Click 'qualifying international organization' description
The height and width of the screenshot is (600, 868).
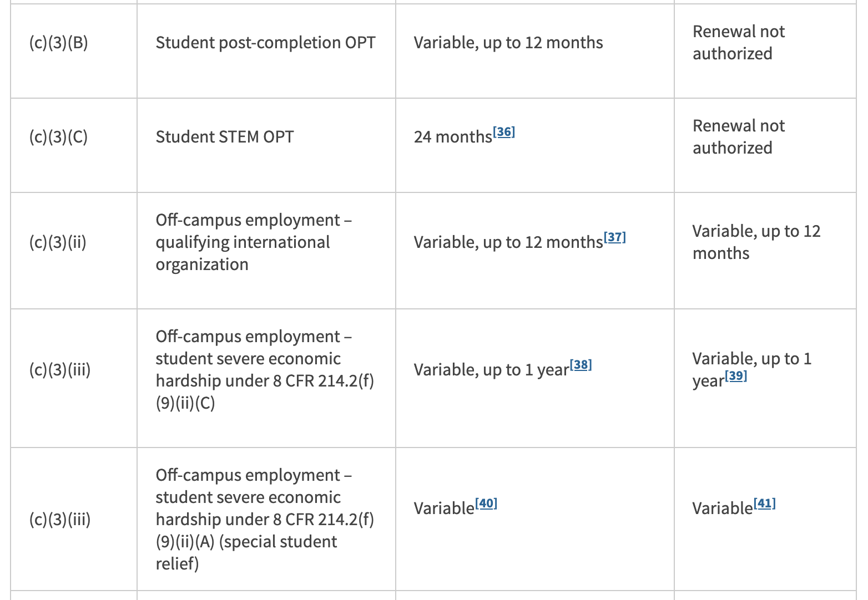(x=243, y=242)
